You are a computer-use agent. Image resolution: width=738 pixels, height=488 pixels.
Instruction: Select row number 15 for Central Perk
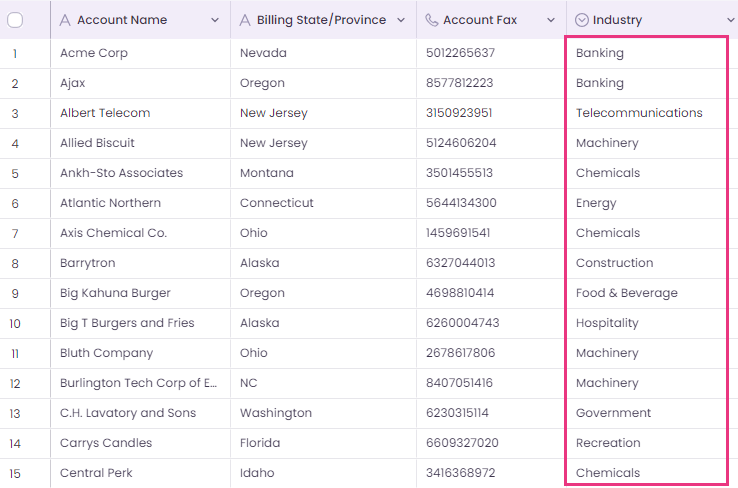pyautogui.click(x=15, y=473)
